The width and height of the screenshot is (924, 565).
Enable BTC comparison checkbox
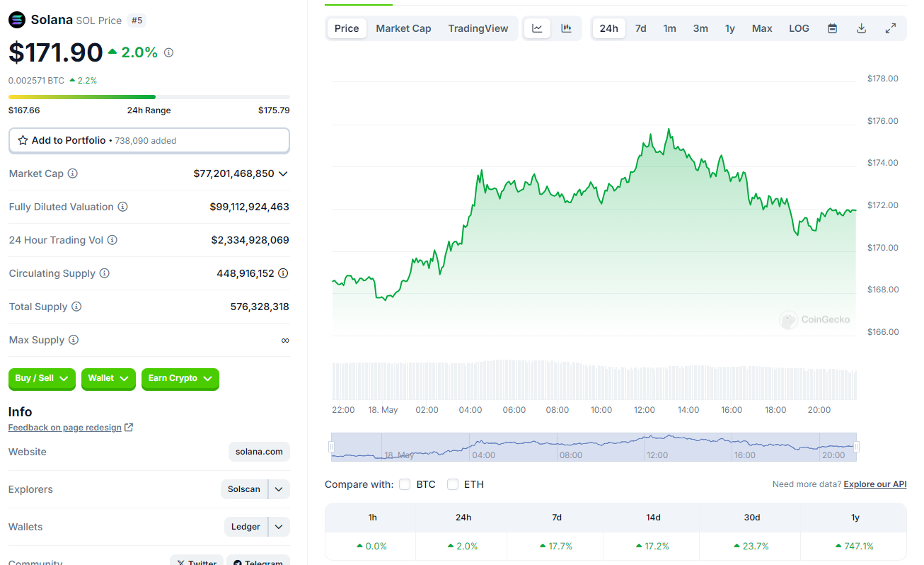(405, 484)
